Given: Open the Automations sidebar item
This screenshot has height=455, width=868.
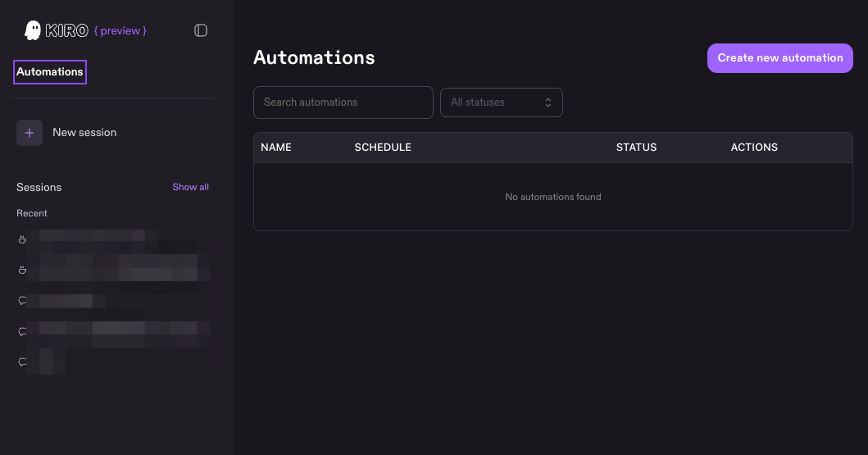Looking at the screenshot, I should (x=50, y=72).
